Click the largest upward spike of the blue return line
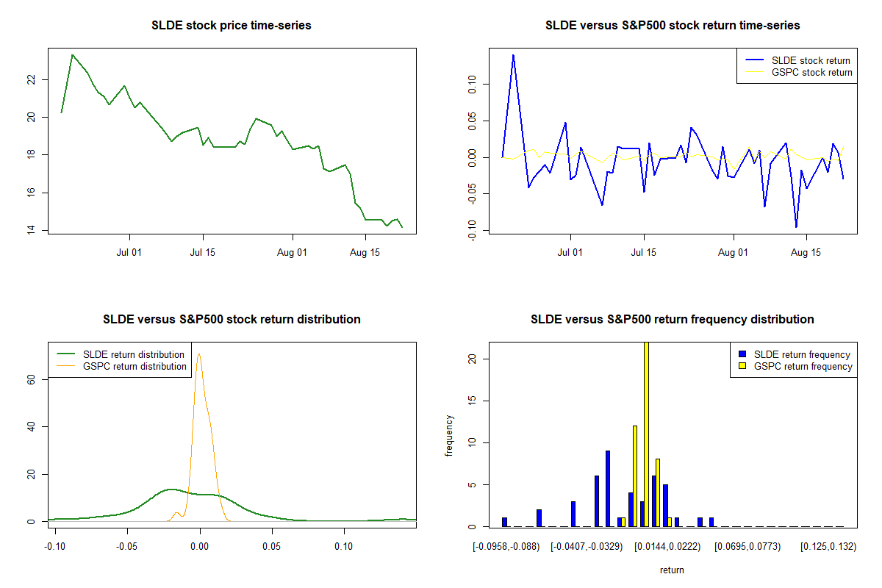Image resolution: width=882 pixels, height=588 pixels. click(513, 55)
